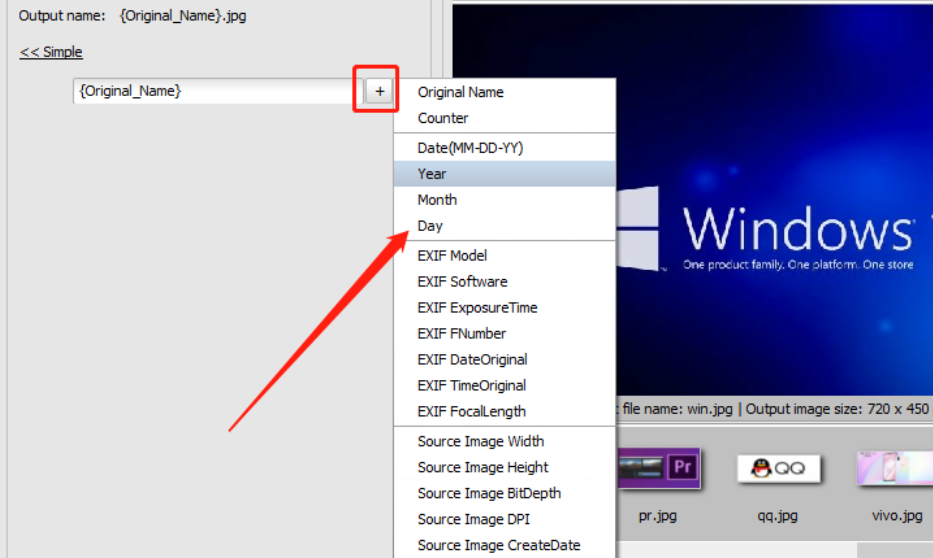This screenshot has width=933, height=558.
Task: Click the {Original_Name} input field
Action: click(x=218, y=91)
